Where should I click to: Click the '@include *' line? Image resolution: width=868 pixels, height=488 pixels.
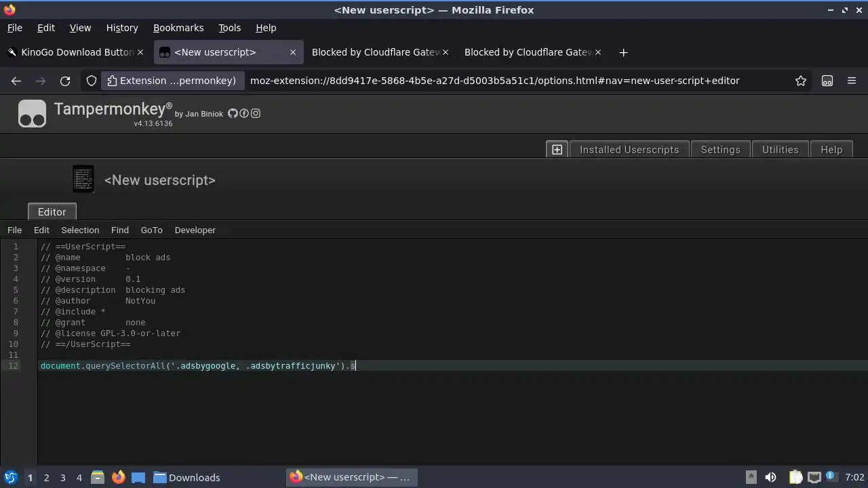click(73, 312)
